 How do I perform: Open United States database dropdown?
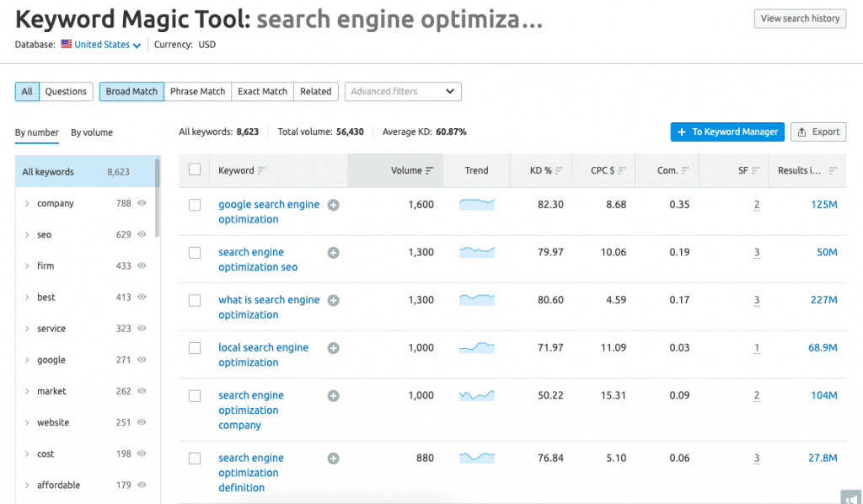(x=107, y=45)
